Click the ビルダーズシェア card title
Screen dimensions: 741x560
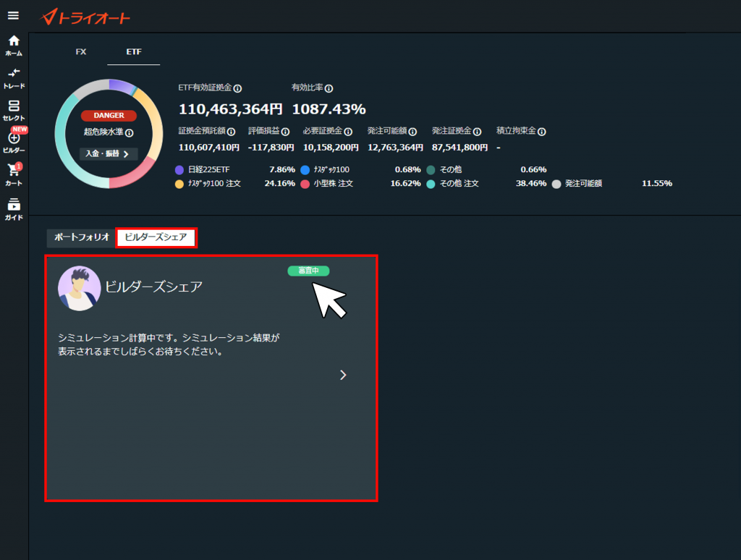click(154, 287)
